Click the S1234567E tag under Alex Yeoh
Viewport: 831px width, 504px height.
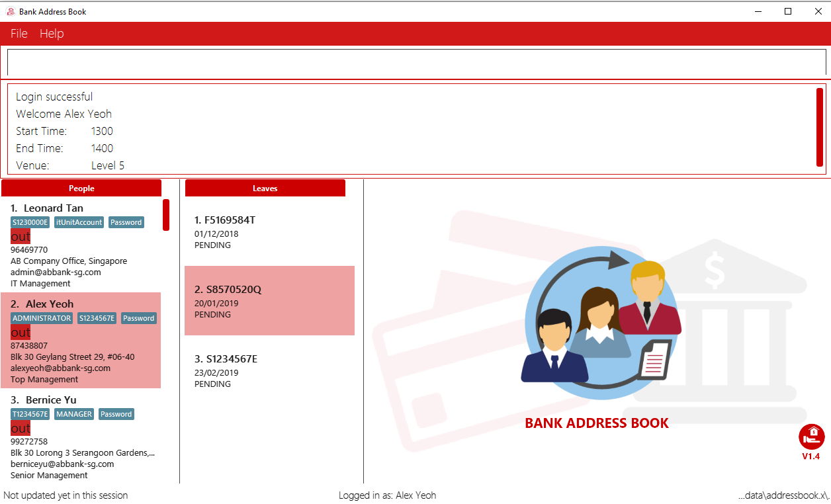[x=97, y=318]
